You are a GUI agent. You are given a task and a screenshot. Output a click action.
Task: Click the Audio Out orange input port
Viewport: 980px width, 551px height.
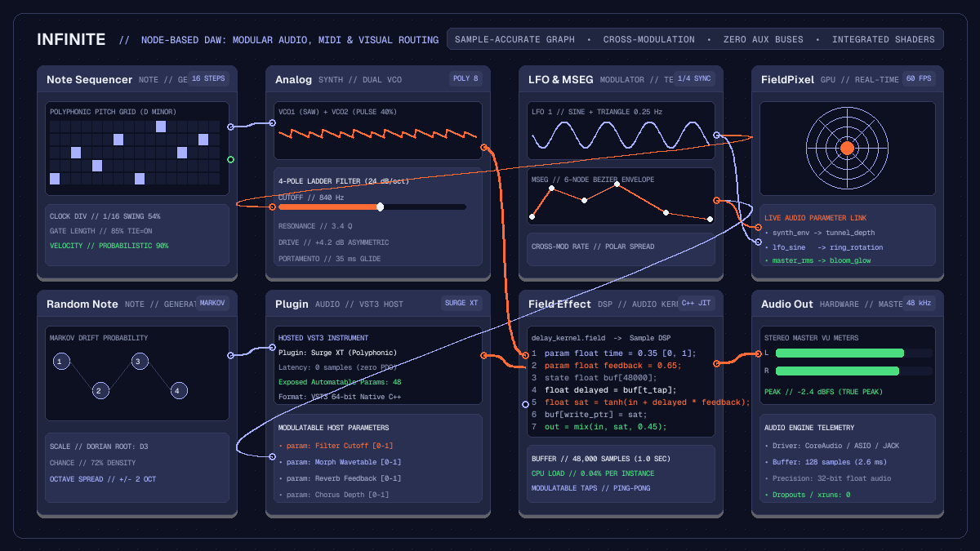pos(759,354)
